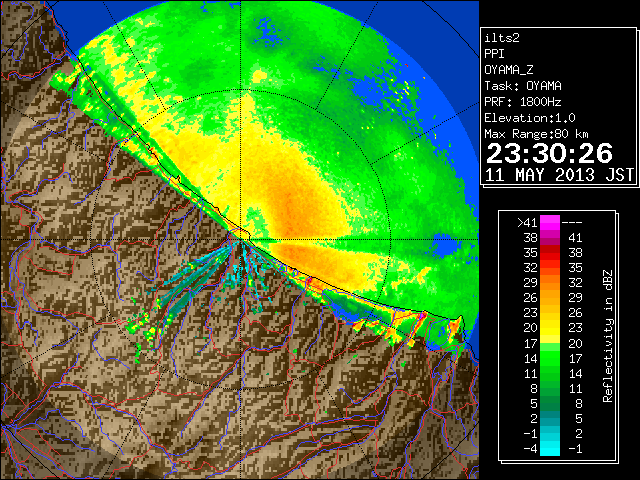Click the purple 38–41 dBZ legend swatch
Image resolution: width=640 pixels, height=480 pixels.
click(x=550, y=238)
